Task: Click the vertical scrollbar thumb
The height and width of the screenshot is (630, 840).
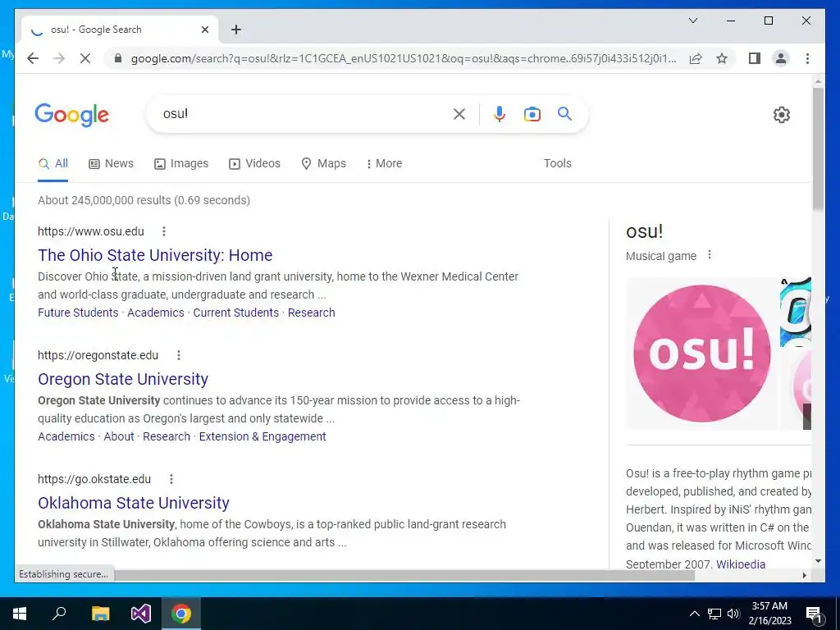Action: point(818,148)
